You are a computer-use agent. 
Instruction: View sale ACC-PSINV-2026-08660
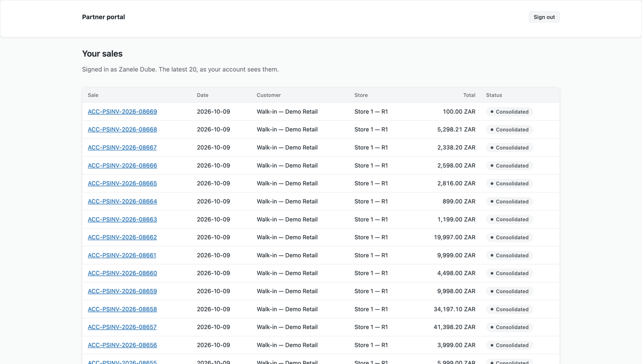pyautogui.click(x=122, y=273)
